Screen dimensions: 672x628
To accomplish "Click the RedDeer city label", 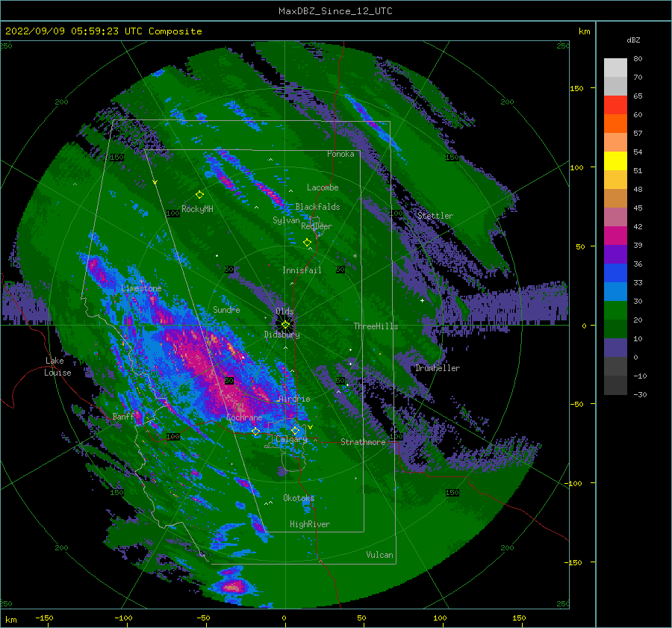I will pos(317,226).
